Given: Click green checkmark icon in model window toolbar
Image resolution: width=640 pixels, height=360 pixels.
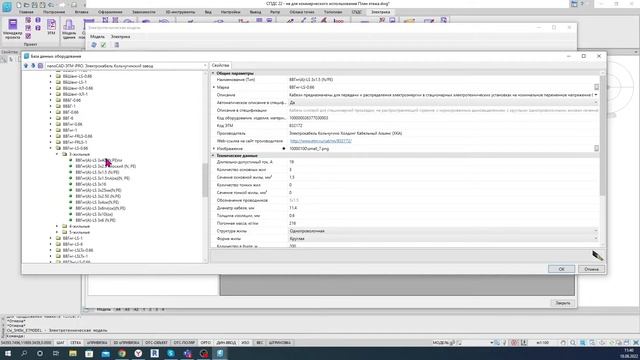Looking at the screenshot, I should [x=103, y=45].
